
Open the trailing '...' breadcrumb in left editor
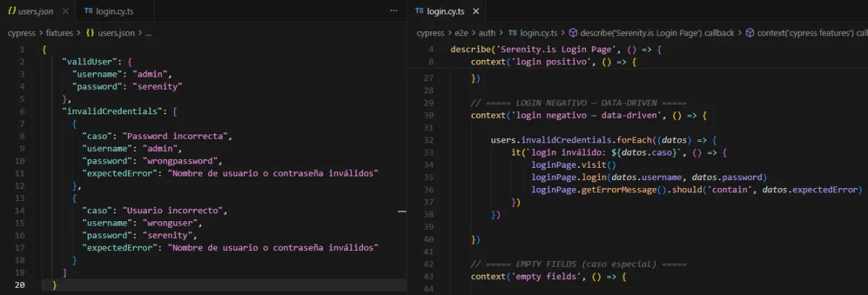[x=148, y=33]
